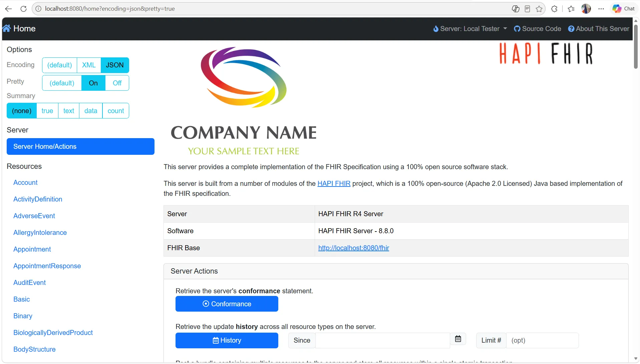Open the AllergyIntolerance resource

tap(40, 233)
